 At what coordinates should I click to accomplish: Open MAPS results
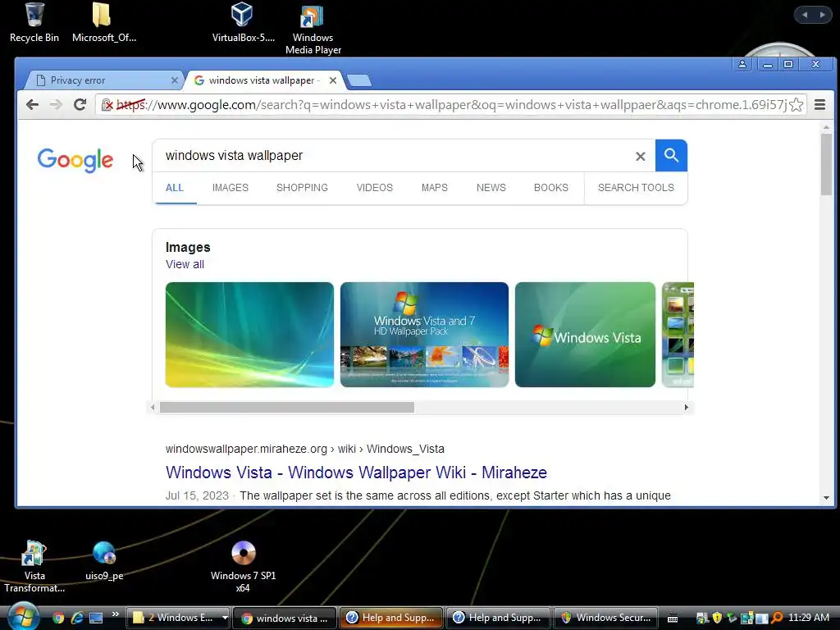tap(435, 188)
